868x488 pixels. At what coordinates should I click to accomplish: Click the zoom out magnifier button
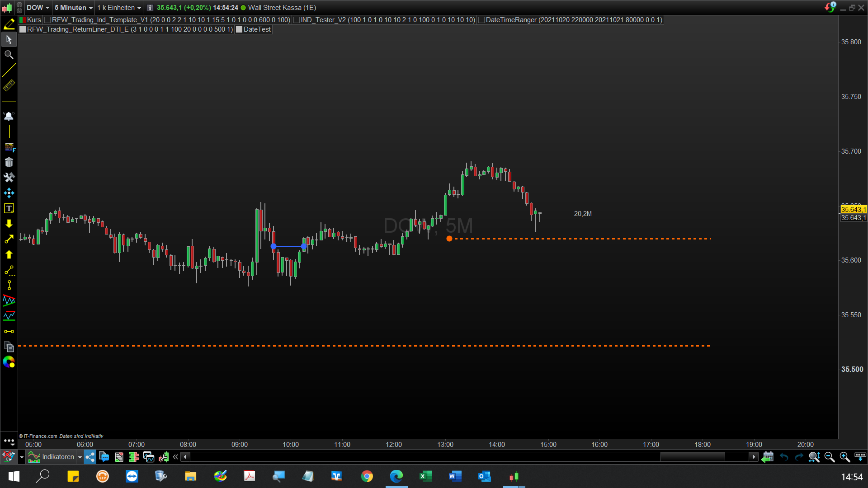coord(829,457)
